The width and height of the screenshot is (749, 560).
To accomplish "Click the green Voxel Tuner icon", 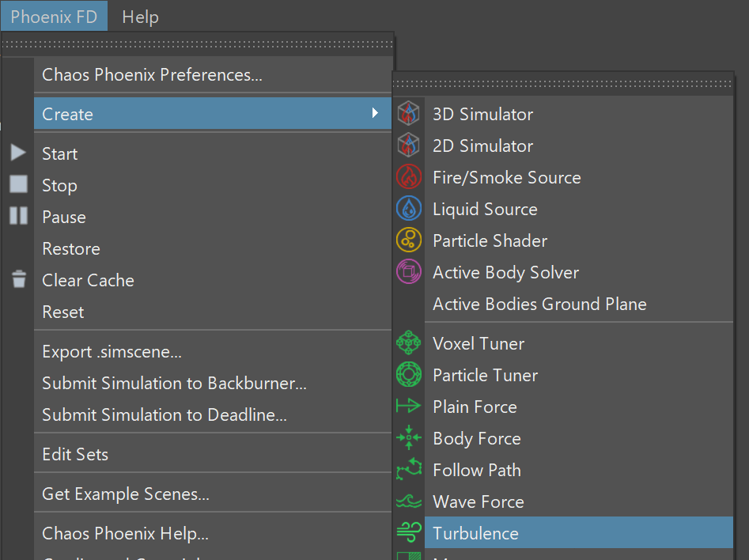I will pos(408,342).
